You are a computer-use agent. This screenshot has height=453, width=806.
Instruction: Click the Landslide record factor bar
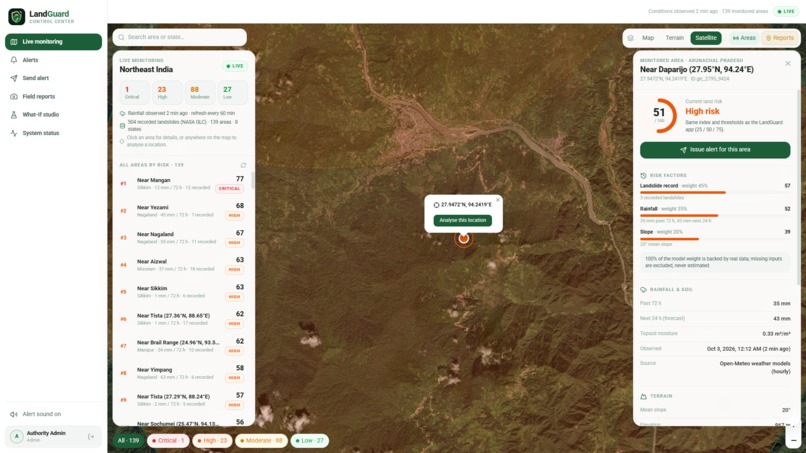point(715,192)
